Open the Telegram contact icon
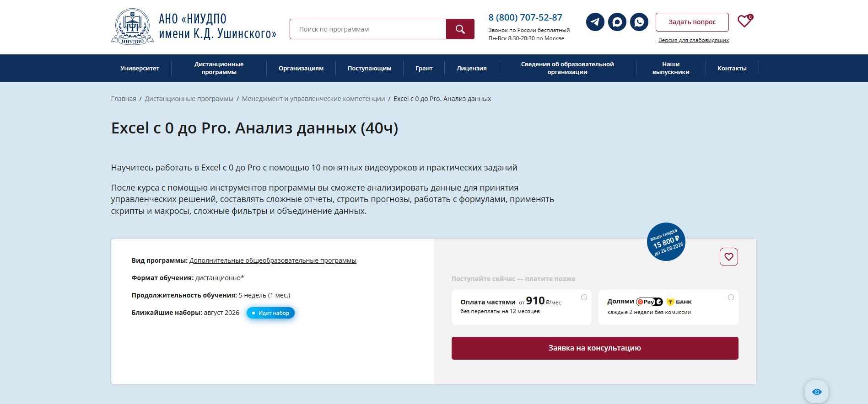Viewport: 868px width, 404px height. click(595, 22)
